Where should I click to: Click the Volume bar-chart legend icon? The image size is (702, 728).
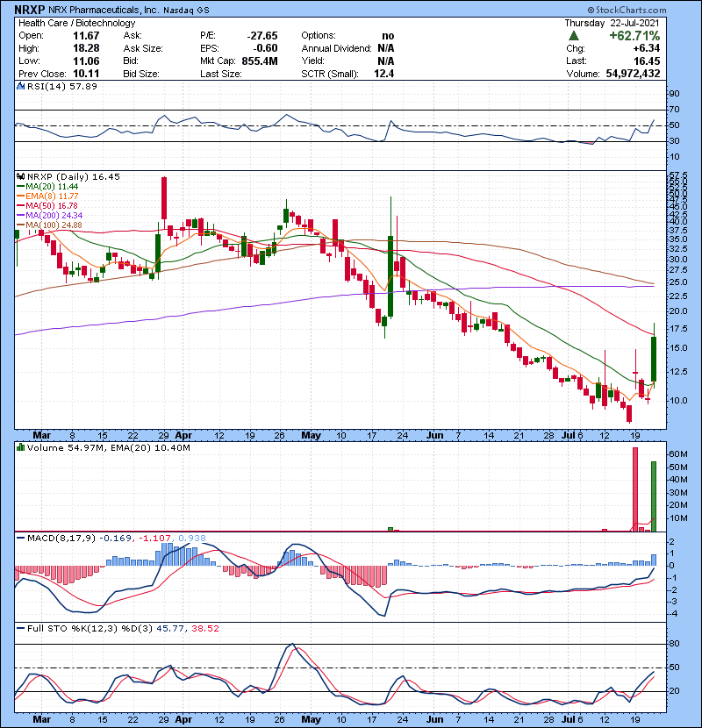pos(20,448)
